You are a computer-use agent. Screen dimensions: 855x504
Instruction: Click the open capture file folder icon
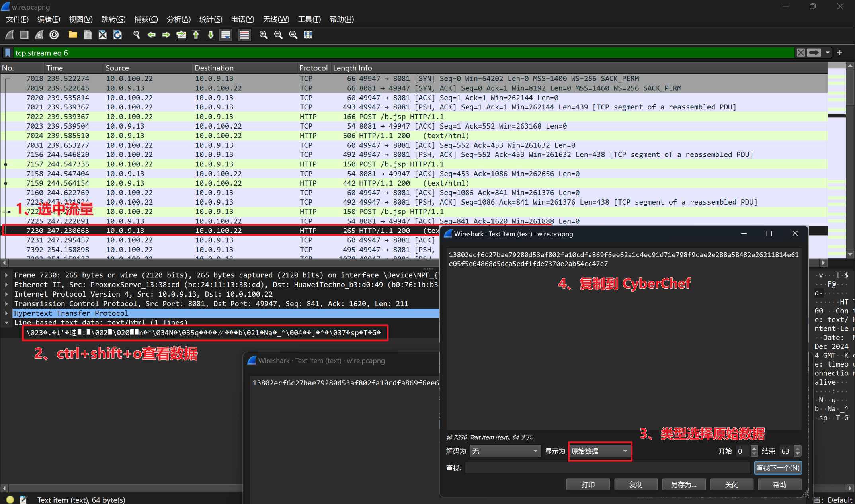(73, 35)
